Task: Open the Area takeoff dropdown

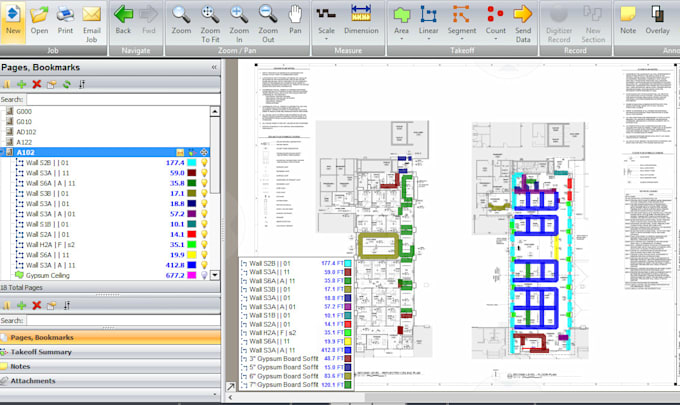Action: (401, 39)
